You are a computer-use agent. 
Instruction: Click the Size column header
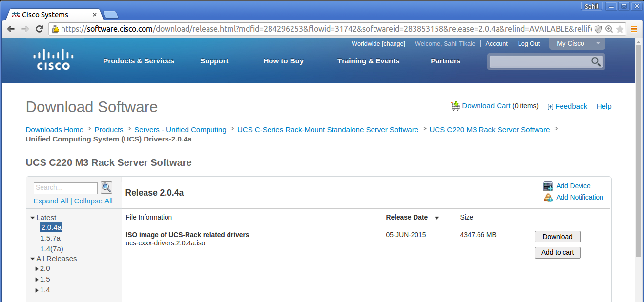point(467,217)
